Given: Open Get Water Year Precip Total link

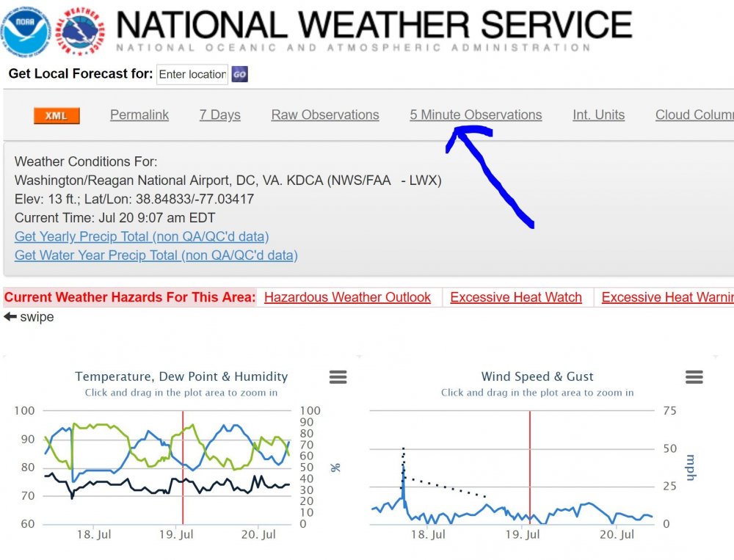Looking at the screenshot, I should click(156, 255).
